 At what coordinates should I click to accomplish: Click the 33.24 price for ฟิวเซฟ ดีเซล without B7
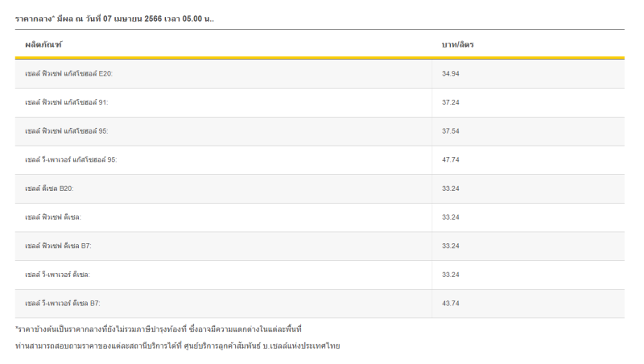[451, 217]
